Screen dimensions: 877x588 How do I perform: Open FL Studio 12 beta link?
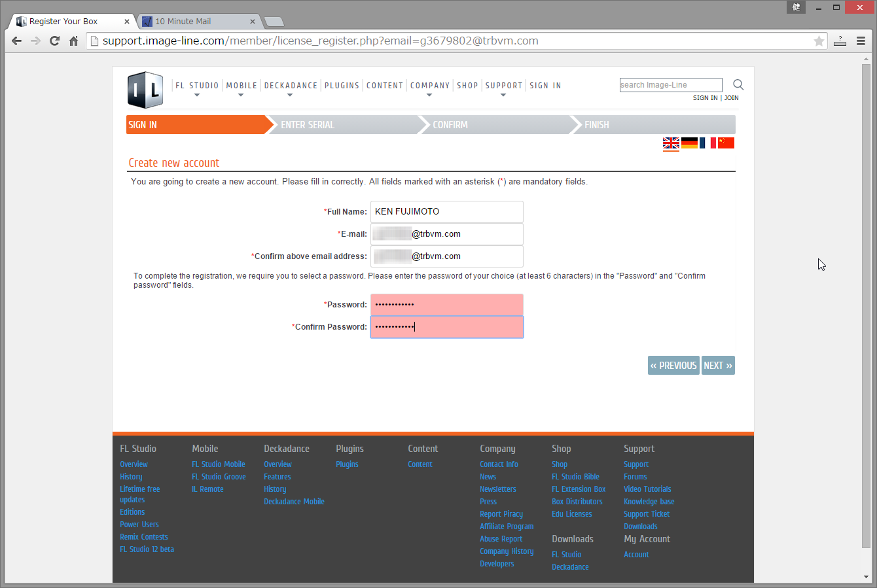[x=147, y=549]
